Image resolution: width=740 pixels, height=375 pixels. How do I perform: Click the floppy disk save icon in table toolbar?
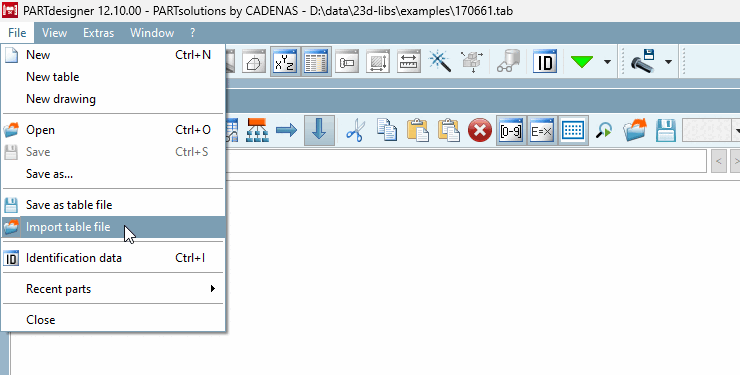[665, 131]
